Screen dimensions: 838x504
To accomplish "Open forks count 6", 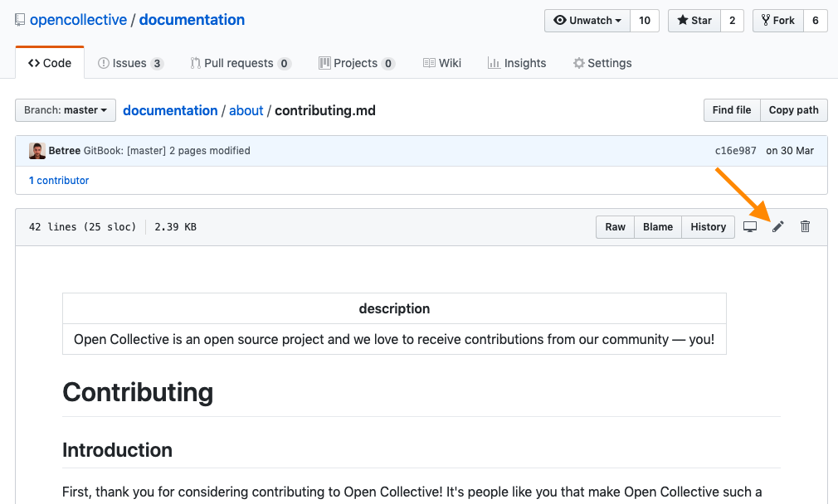I will tap(816, 20).
